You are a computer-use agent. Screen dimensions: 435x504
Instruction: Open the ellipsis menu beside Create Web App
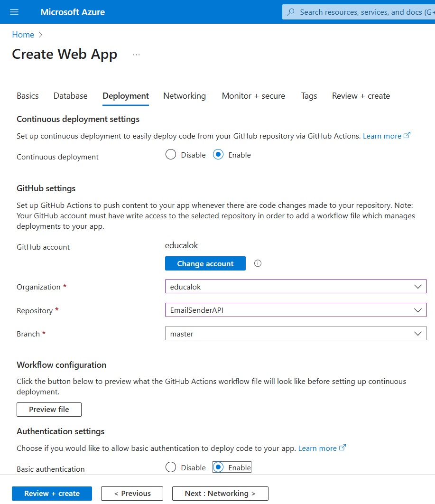136,55
